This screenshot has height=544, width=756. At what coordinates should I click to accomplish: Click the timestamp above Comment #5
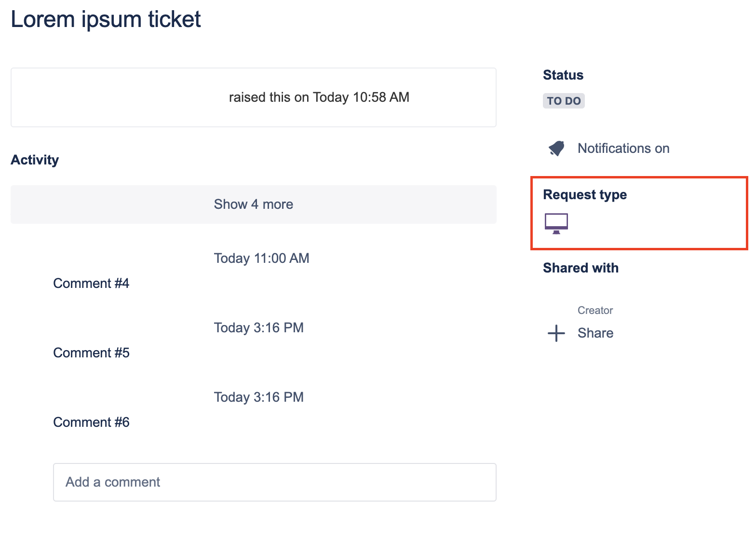[258, 328]
